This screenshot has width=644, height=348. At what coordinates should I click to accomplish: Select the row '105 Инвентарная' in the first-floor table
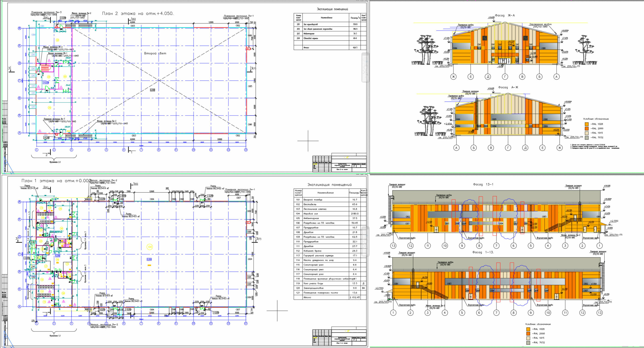point(330,218)
